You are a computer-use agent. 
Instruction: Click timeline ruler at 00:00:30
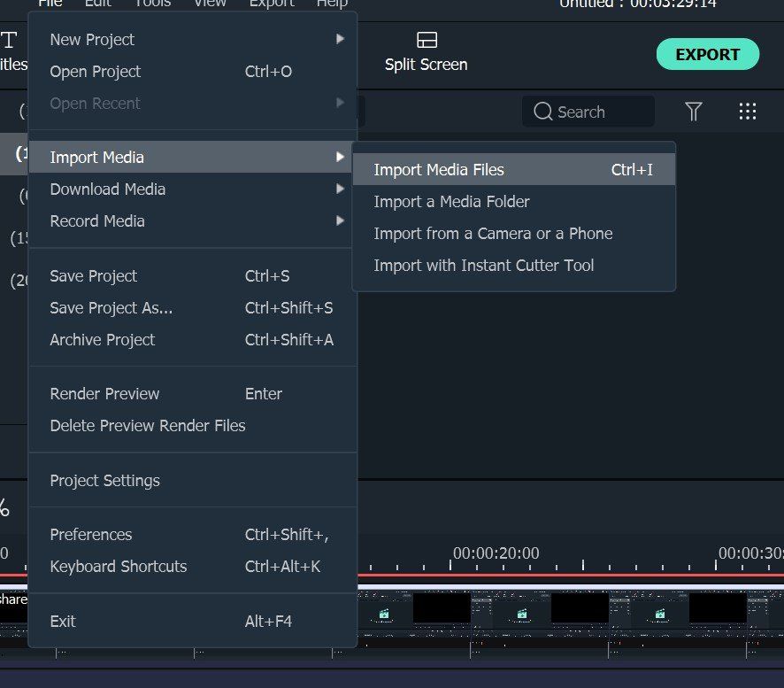pos(751,553)
